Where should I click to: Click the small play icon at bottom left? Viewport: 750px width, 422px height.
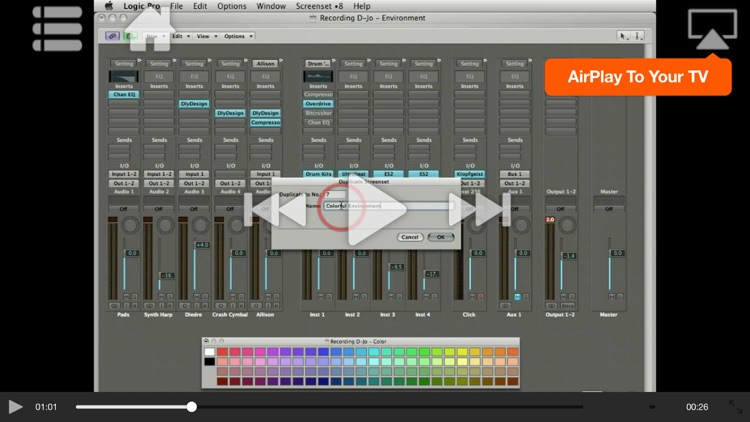(15, 407)
